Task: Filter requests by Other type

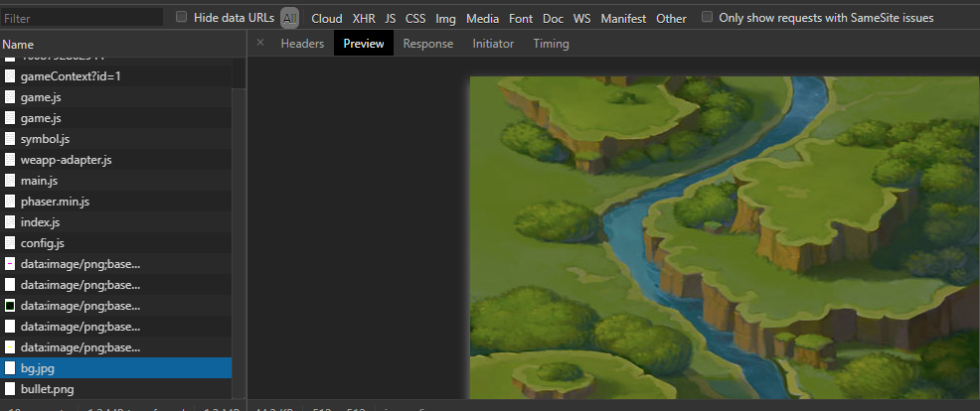Action: tap(671, 19)
